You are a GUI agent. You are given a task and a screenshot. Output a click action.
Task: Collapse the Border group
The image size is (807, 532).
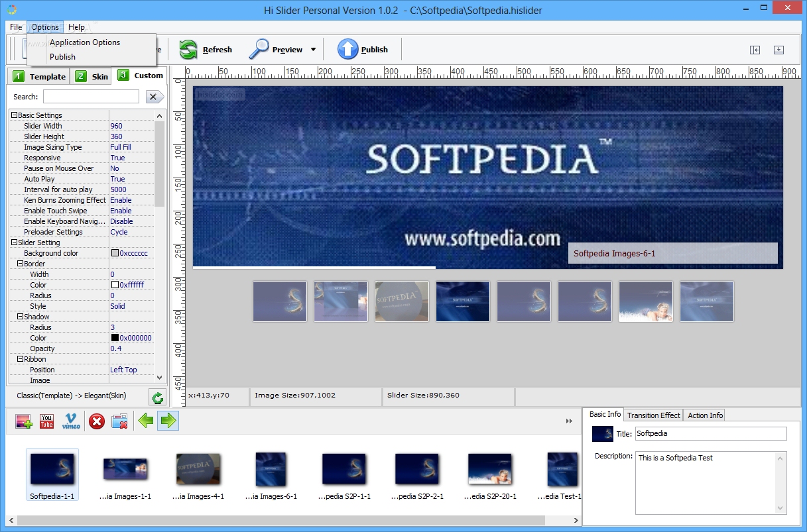[x=20, y=264]
